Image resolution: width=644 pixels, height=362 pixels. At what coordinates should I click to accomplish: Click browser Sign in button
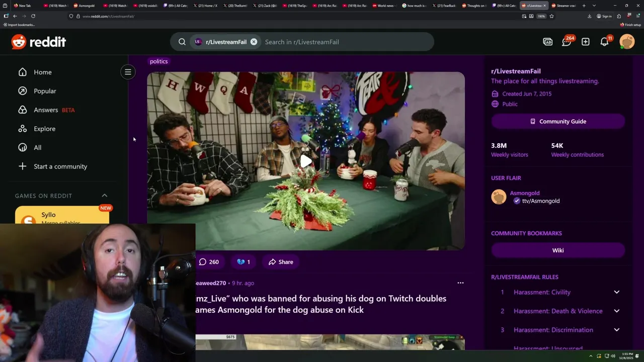coord(604,16)
